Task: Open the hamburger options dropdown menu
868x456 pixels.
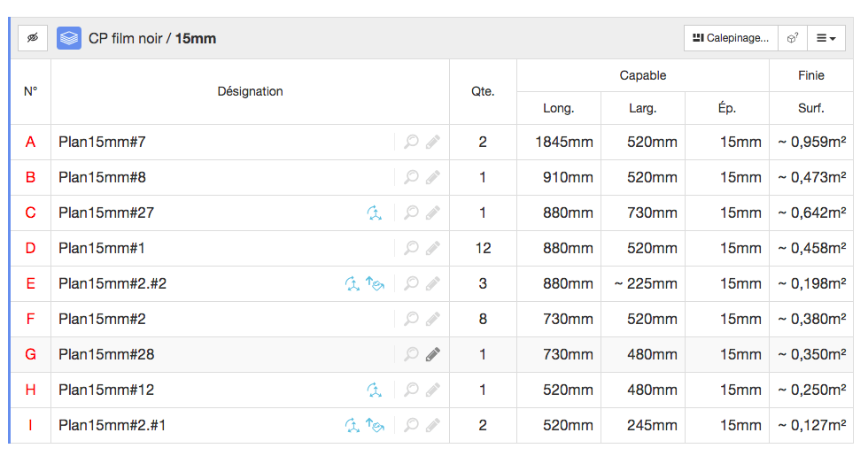Action: click(x=825, y=38)
